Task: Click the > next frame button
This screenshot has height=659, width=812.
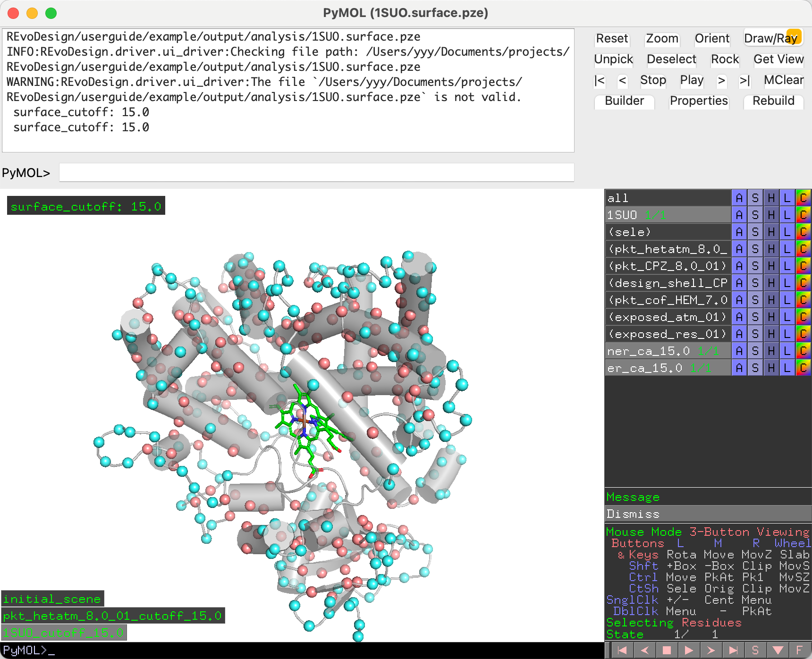Action: tap(721, 80)
